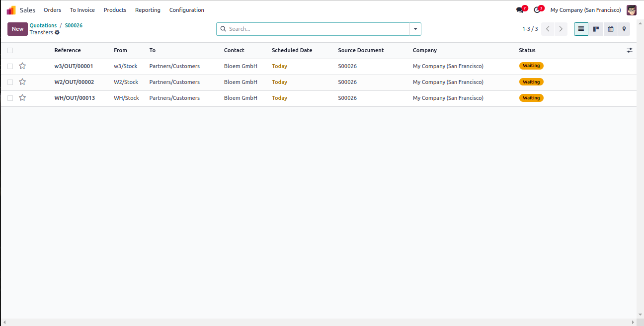The width and height of the screenshot is (644, 326).
Task: Star the w3/OUT/00001 transfer
Action: point(22,66)
